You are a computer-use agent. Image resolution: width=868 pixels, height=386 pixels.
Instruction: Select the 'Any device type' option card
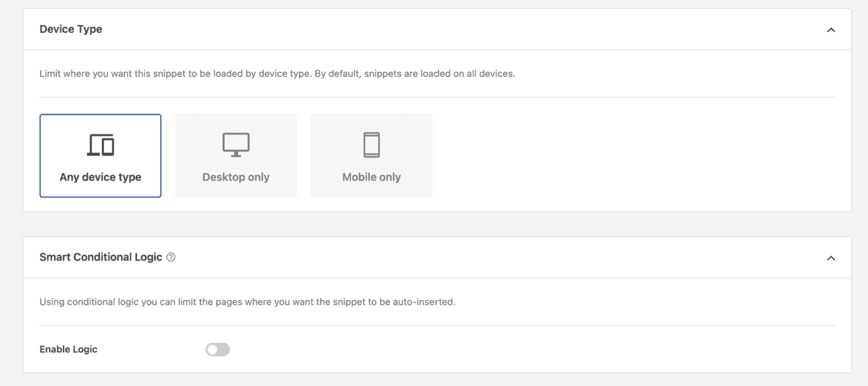[100, 156]
